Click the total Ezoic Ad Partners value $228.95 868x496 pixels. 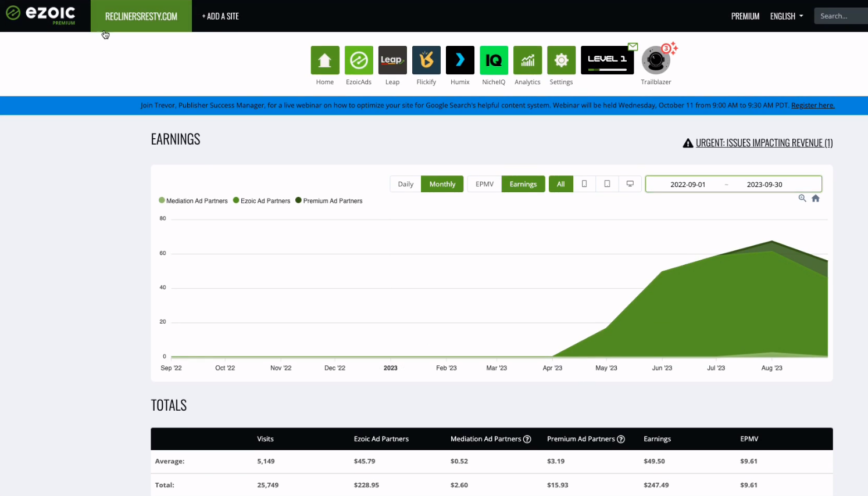point(366,485)
